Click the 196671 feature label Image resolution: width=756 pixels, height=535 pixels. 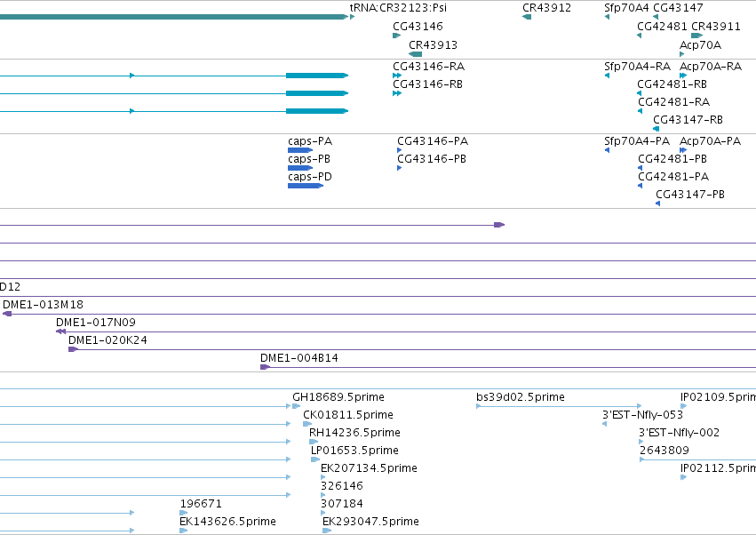pos(201,504)
